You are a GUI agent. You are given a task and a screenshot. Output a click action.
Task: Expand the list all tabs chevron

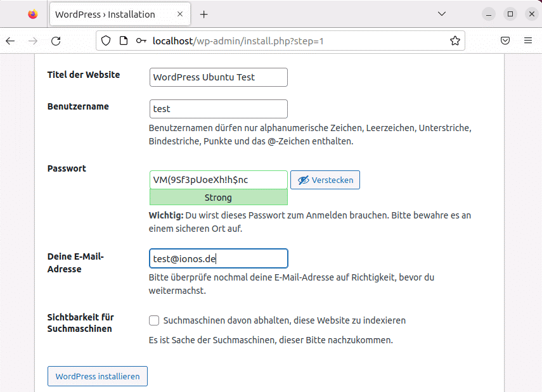point(441,14)
